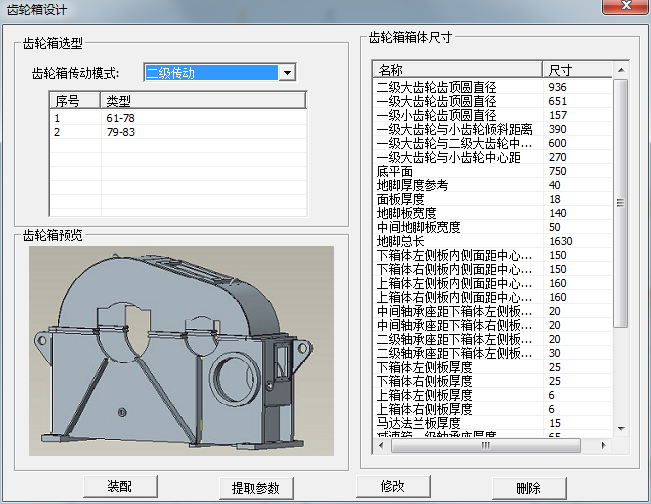This screenshot has height=504, width=651.
Task: Click the dimensions list scrollbar up arrow
Action: tap(620, 70)
